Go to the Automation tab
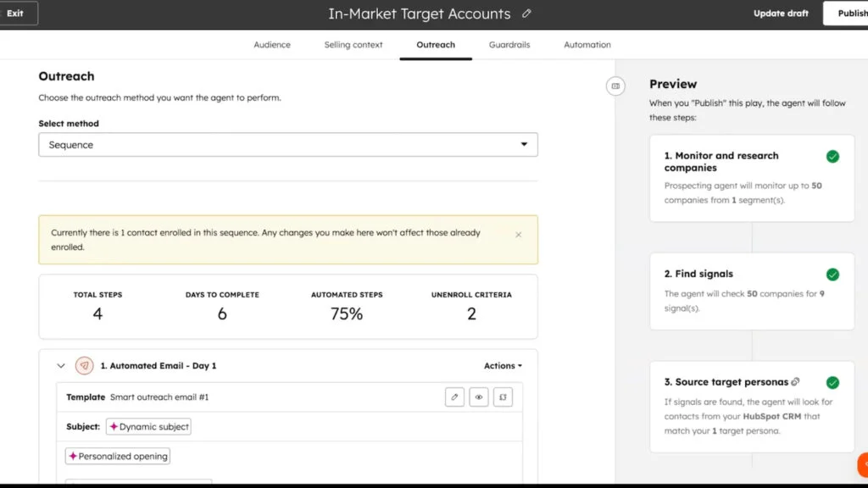868x488 pixels. (587, 45)
